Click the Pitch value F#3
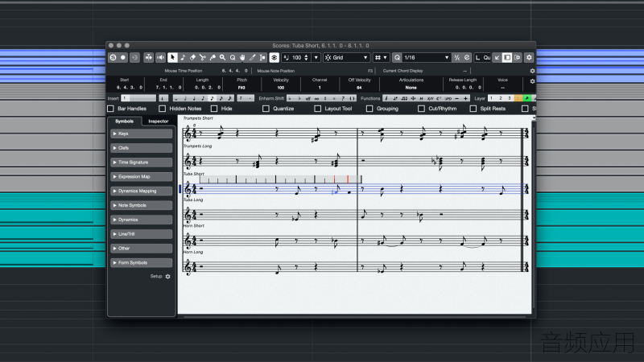Screen dimensions: 644x362 (242, 88)
